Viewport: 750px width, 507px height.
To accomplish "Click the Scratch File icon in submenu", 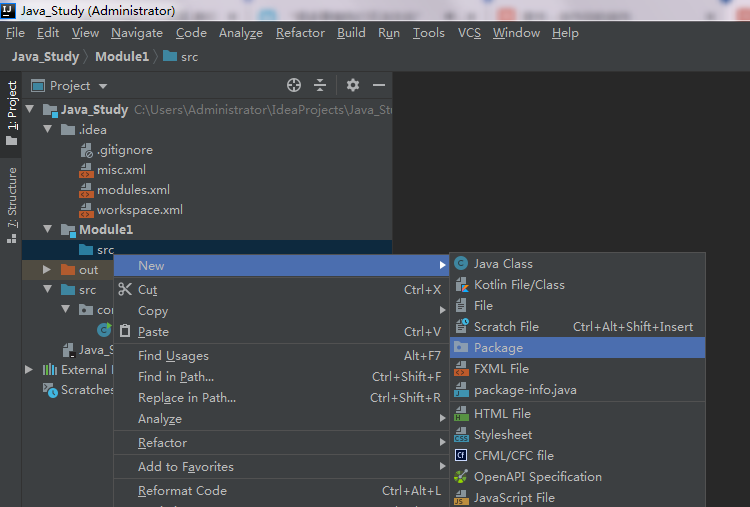I will (461, 326).
